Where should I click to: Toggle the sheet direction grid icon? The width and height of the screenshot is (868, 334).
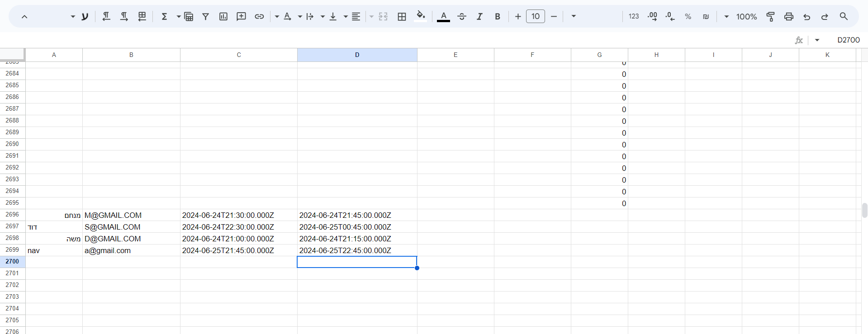[142, 16]
